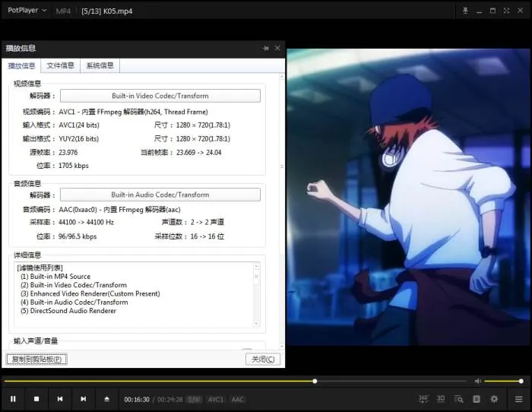Select the Enhanced Video Renderer(Custom Present) row

[90, 293]
